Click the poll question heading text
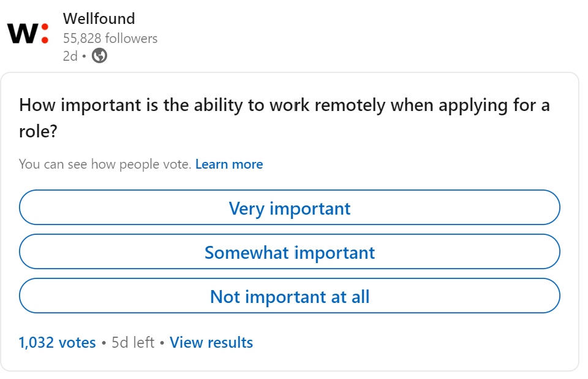The image size is (588, 379). (285, 118)
